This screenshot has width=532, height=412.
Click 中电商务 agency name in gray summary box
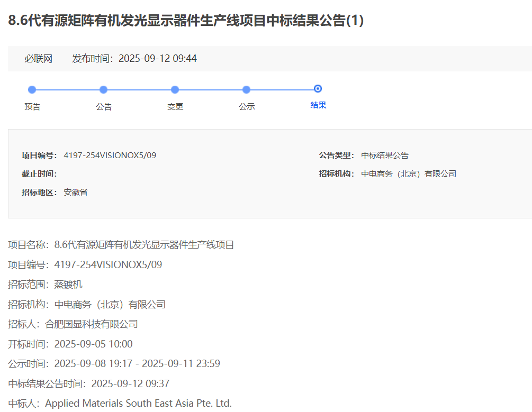coord(409,174)
